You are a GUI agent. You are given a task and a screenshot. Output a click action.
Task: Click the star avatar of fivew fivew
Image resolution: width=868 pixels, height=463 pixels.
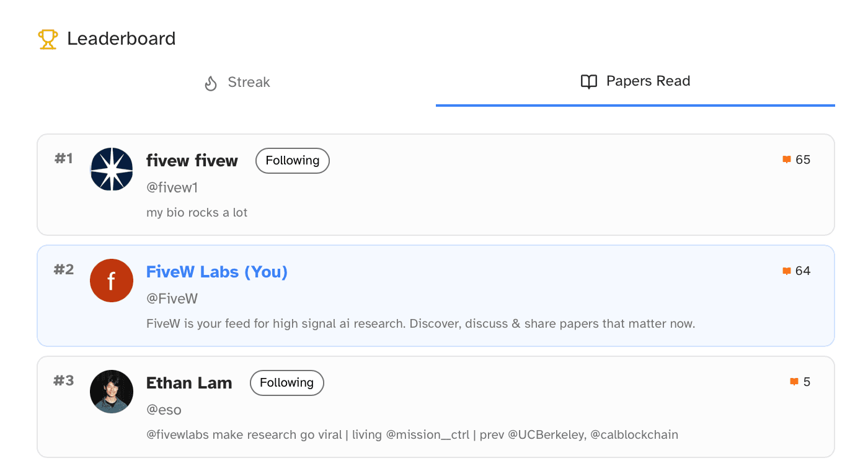click(112, 169)
